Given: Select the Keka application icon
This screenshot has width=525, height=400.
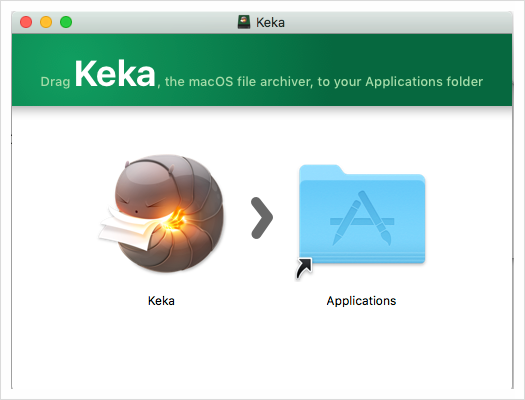Looking at the screenshot, I should point(161,213).
